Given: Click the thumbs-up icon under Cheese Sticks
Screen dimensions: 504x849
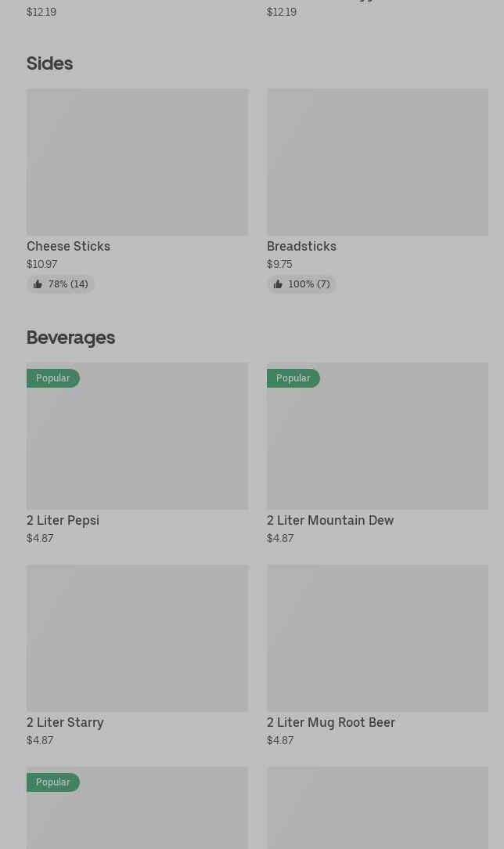Looking at the screenshot, I should [38, 284].
